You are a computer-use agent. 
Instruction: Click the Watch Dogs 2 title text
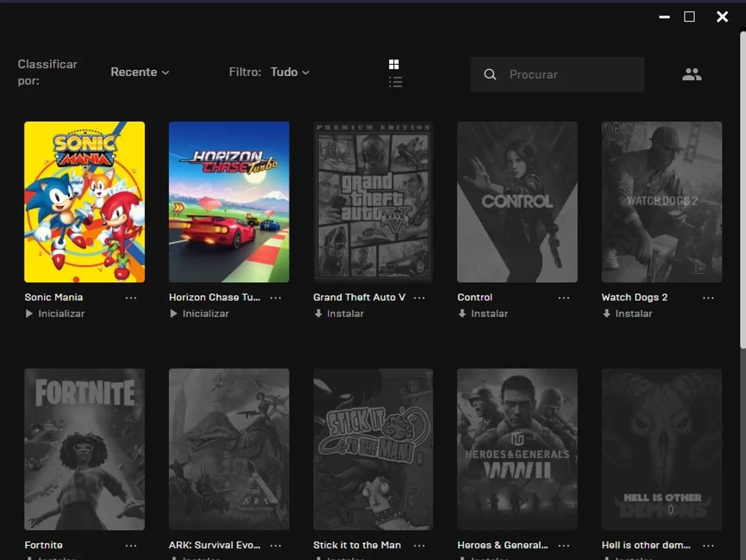[x=635, y=297]
